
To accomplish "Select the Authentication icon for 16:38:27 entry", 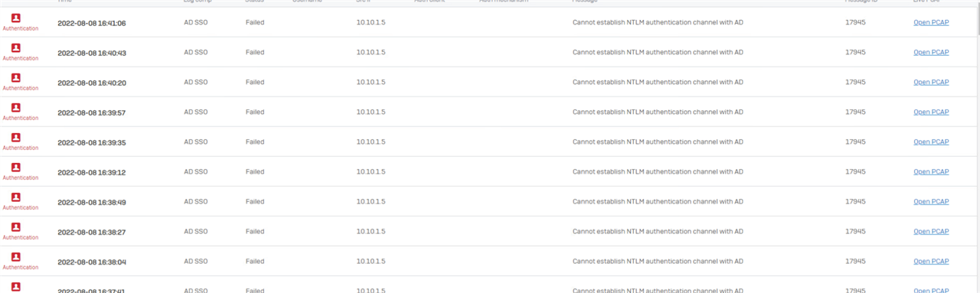I will pos(15,226).
